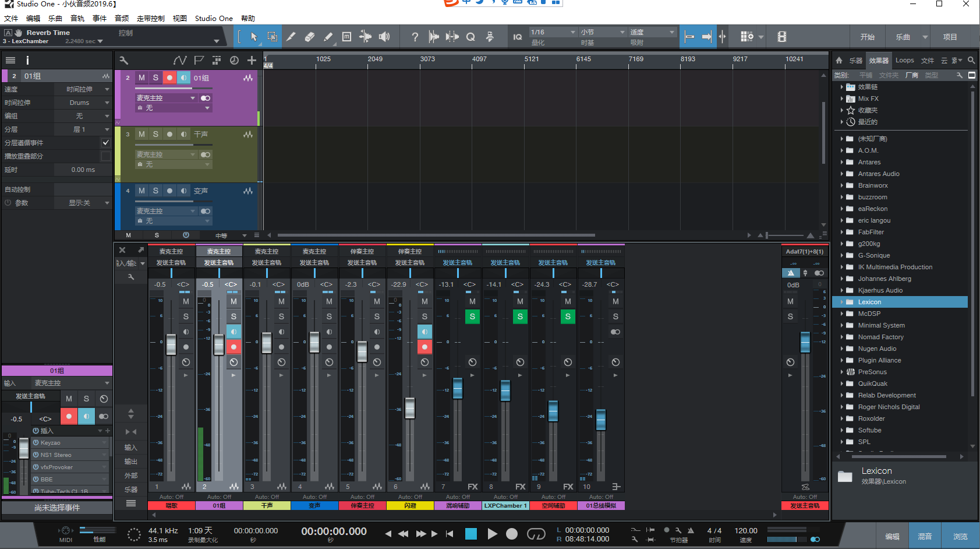Image resolution: width=980 pixels, height=549 pixels.
Task: Open the help question mark tool
Action: [415, 37]
